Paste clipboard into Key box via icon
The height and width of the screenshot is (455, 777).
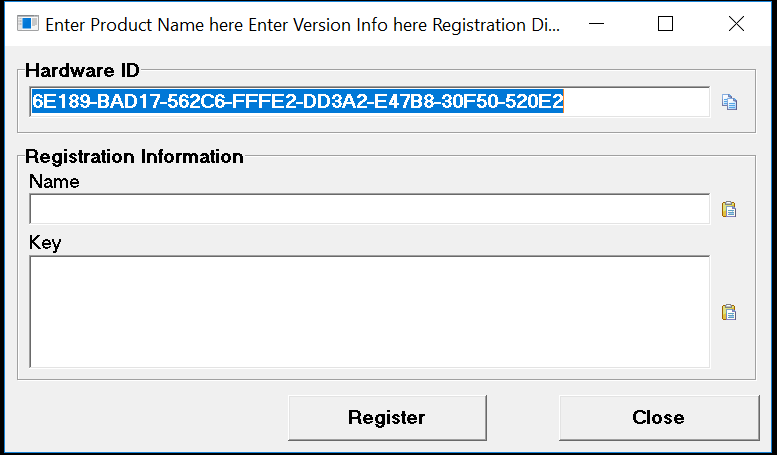click(729, 312)
